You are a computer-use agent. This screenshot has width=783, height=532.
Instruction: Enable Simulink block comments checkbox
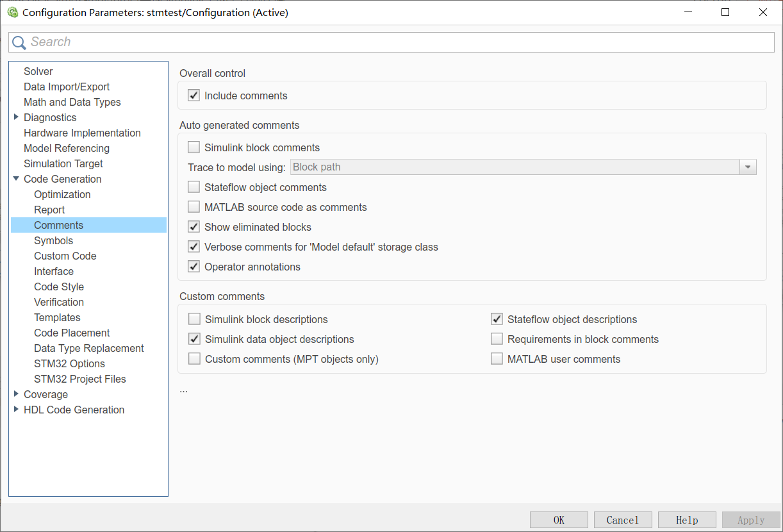click(194, 147)
